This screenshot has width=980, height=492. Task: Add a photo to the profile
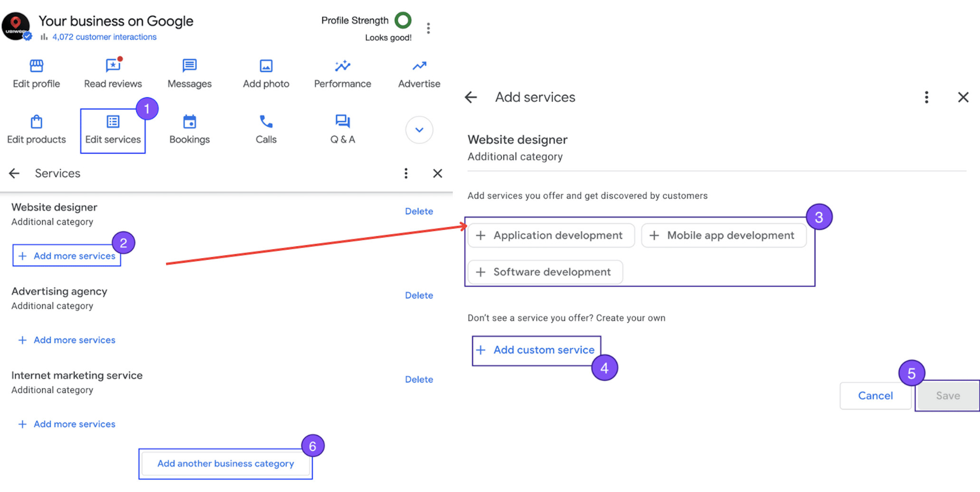coord(265,74)
